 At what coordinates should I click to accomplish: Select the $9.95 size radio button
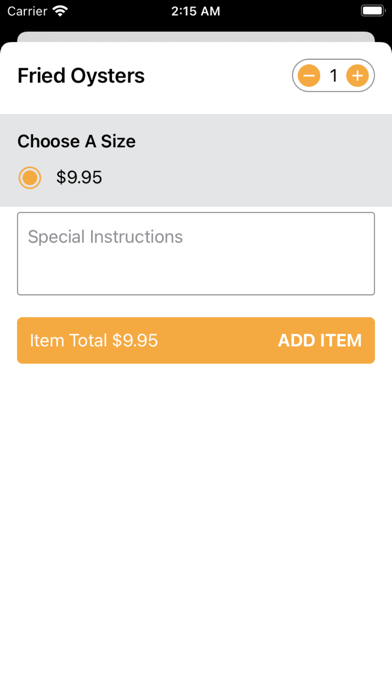30,178
